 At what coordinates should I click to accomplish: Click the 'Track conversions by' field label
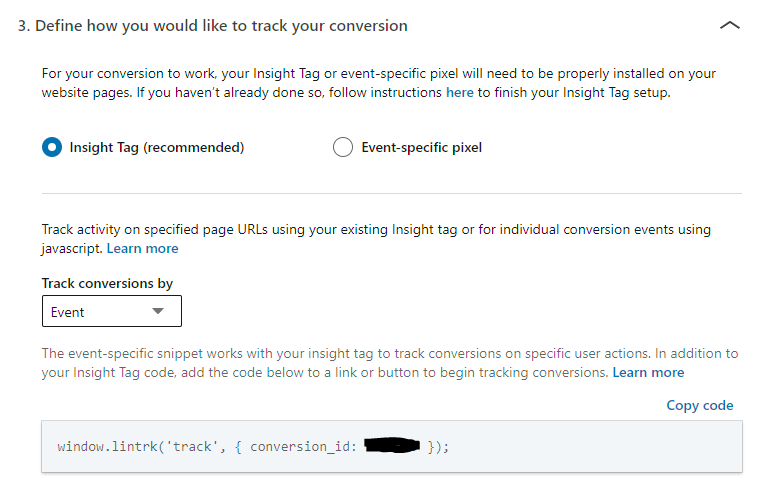click(107, 283)
